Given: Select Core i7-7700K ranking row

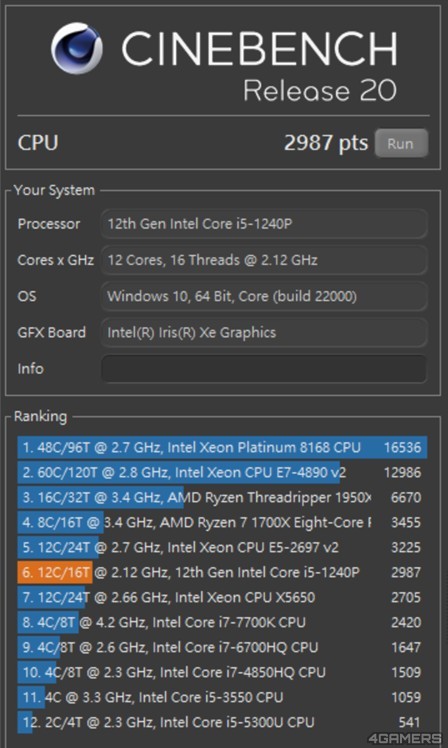Looking at the screenshot, I should pyautogui.click(x=222, y=622).
